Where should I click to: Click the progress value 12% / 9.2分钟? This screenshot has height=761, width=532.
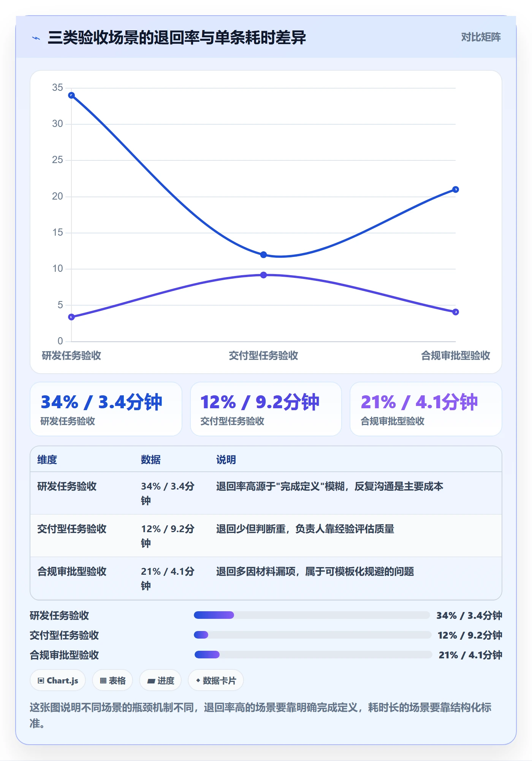pos(470,635)
